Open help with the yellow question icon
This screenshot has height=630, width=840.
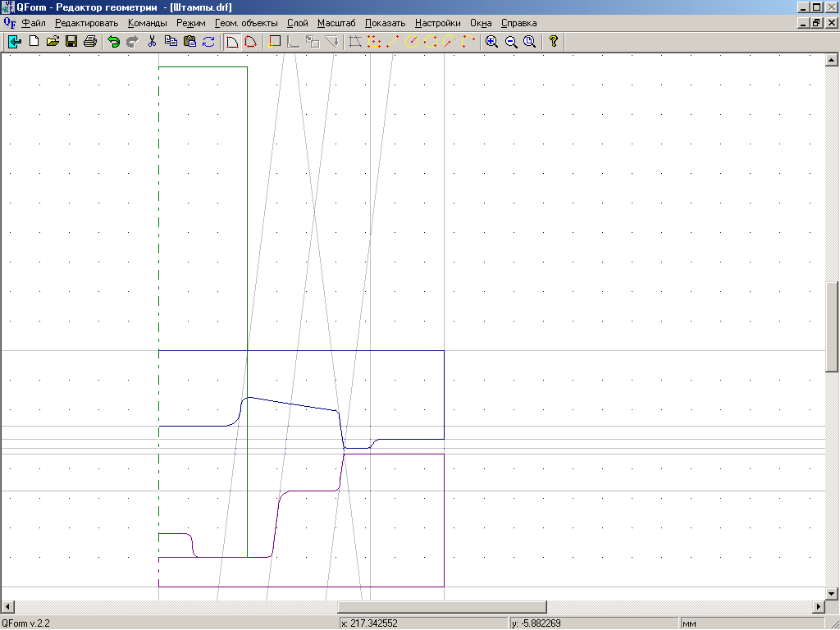click(x=554, y=42)
